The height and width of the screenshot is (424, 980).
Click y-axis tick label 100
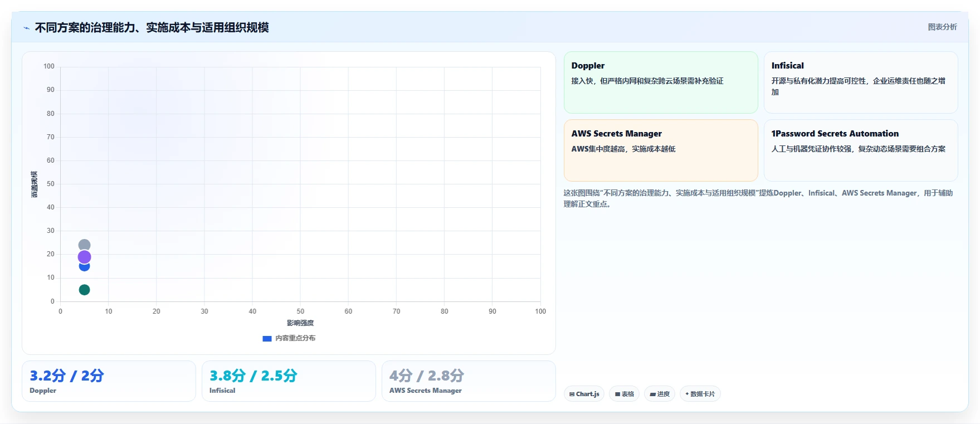pyautogui.click(x=49, y=66)
